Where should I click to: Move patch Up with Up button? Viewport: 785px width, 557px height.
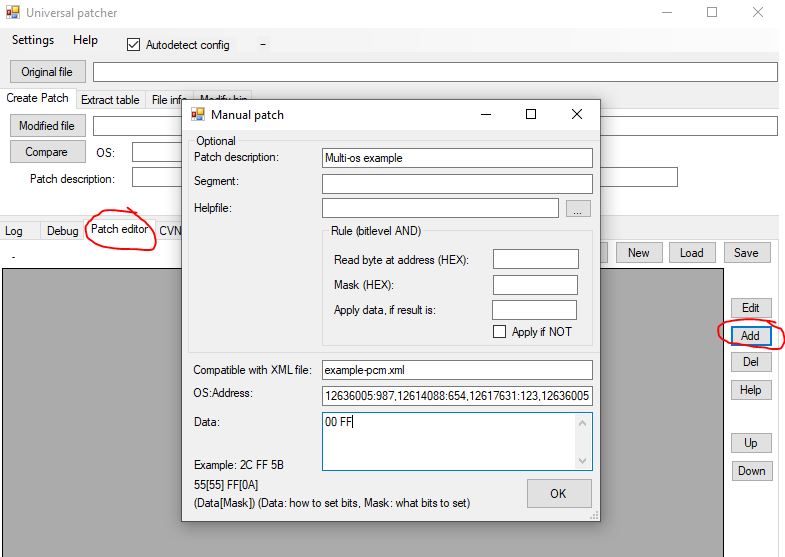click(x=751, y=443)
